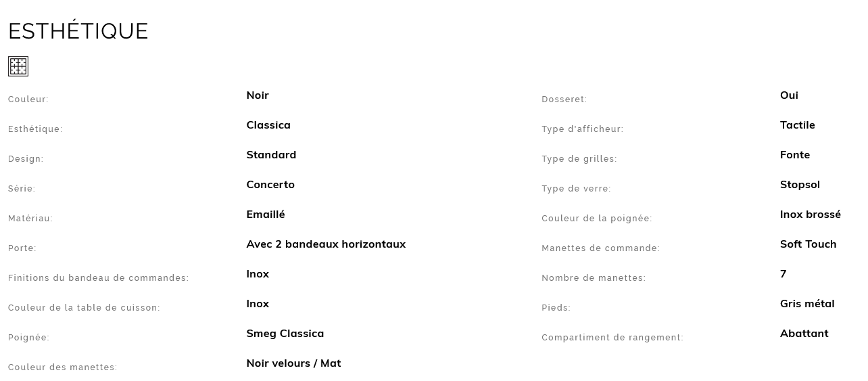Click the Fonte grille type value
Viewport: 868px width, 381px height.
point(795,155)
